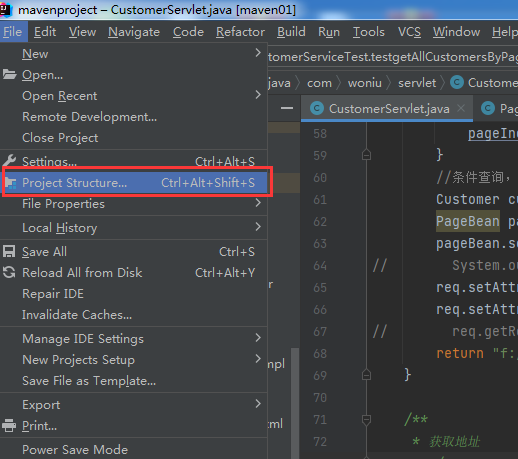
Task: Click the 'return' keyword on line 68
Action: coord(460,353)
